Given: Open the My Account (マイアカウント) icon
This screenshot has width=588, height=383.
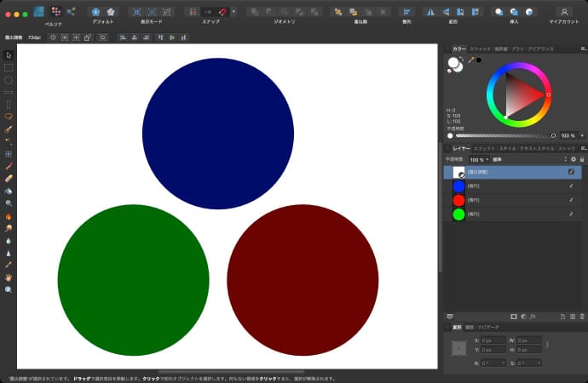Looking at the screenshot, I should (564, 12).
